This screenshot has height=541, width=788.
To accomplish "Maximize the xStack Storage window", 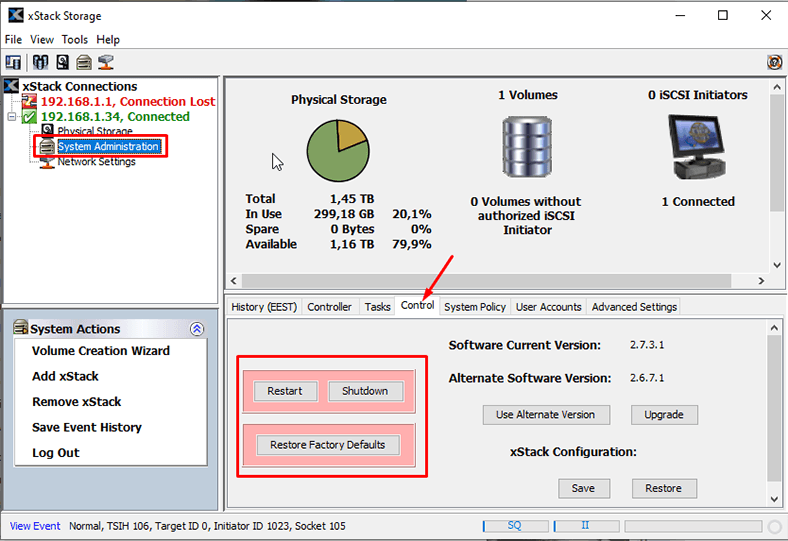I will [x=723, y=16].
